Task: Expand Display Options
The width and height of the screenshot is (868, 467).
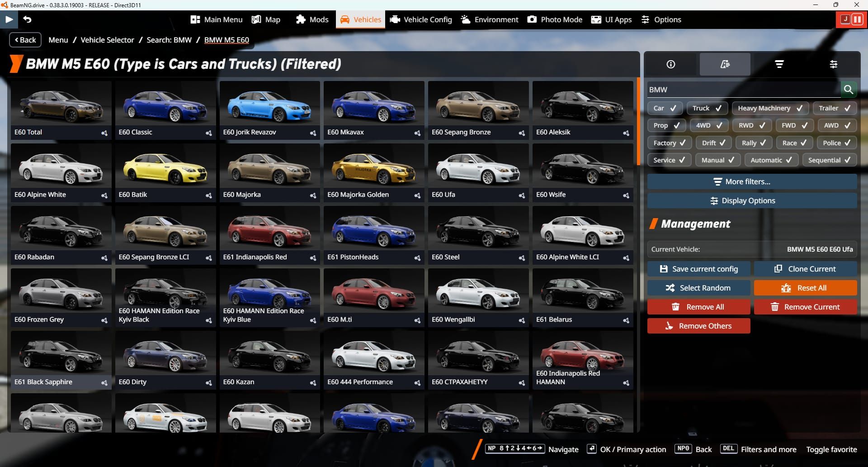Action: 752,200
